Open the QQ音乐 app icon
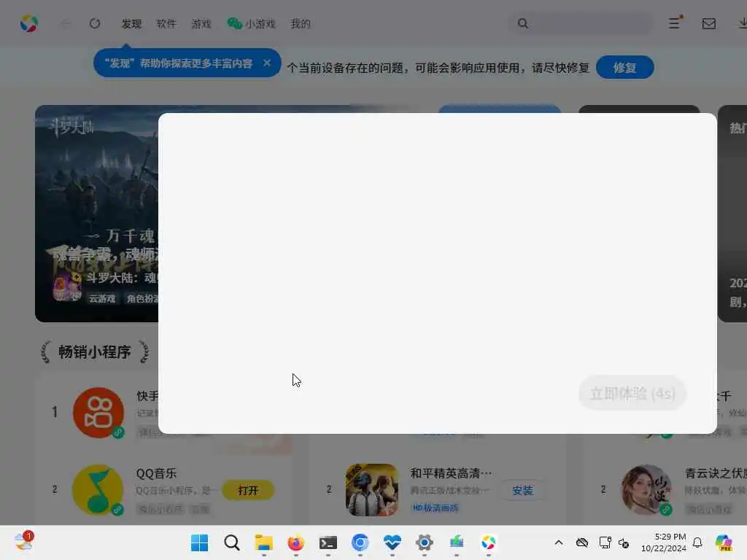 [98, 489]
